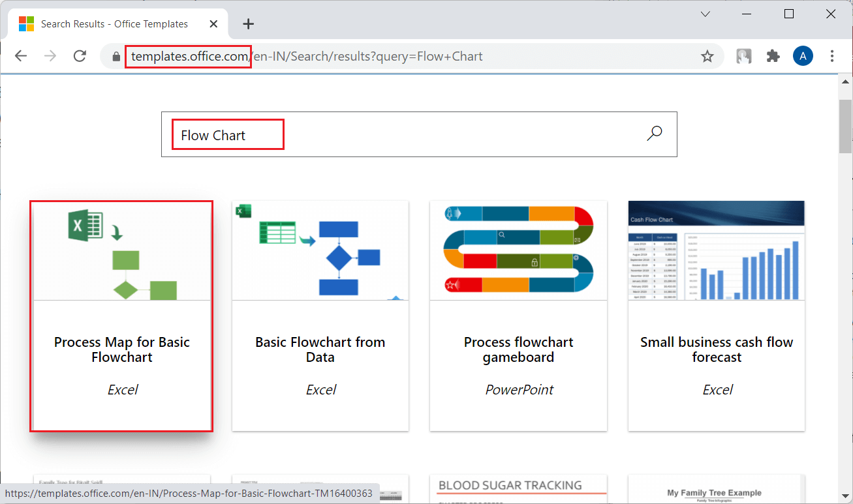This screenshot has width=853, height=504.
Task: Click 'Excel' label under Basic Flowchart from Data
Action: click(x=321, y=390)
